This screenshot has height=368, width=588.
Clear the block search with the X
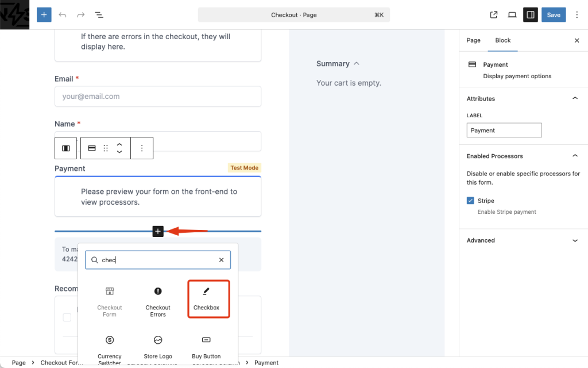point(221,260)
